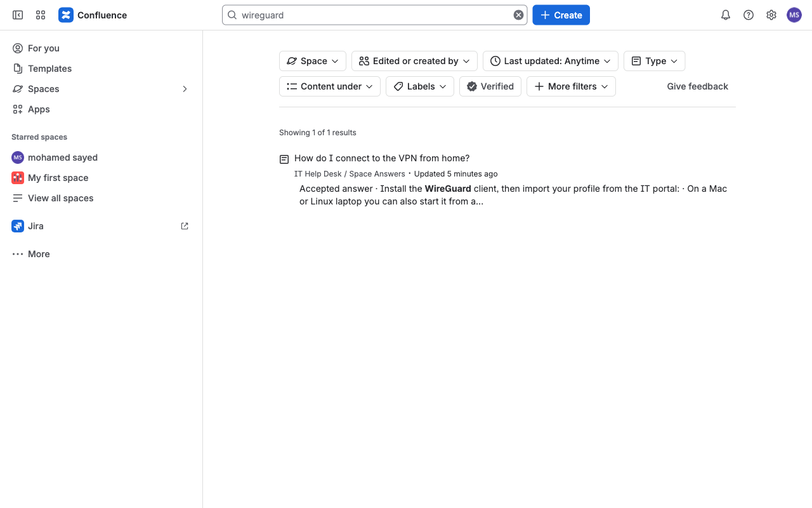
Task: Collapse the sidebar with the panel icon
Action: (18, 15)
